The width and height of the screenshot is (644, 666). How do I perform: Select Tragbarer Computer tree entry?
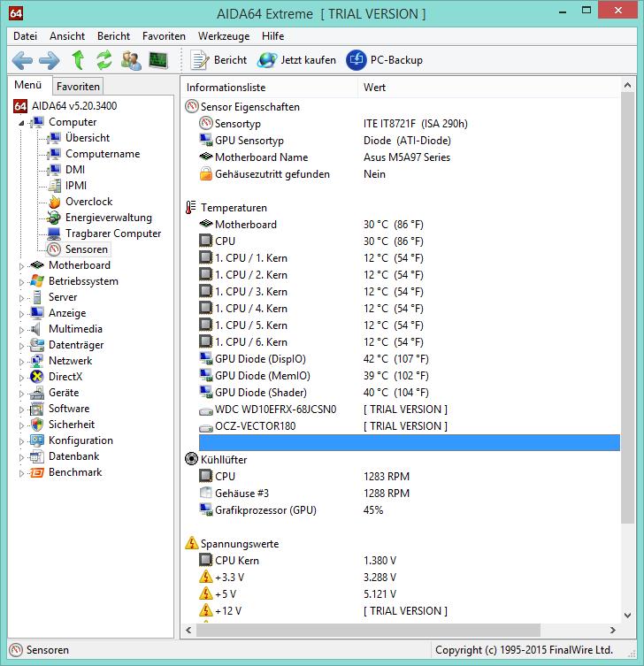click(104, 233)
